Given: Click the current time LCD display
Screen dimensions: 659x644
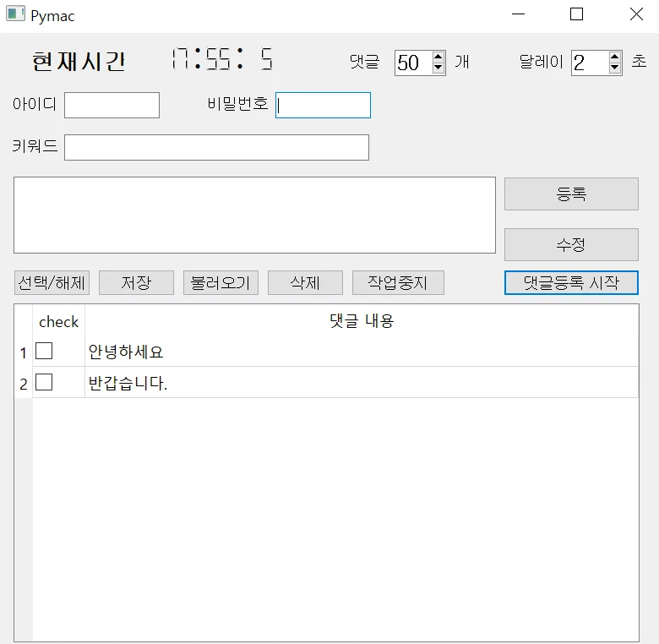Looking at the screenshot, I should 223,59.
